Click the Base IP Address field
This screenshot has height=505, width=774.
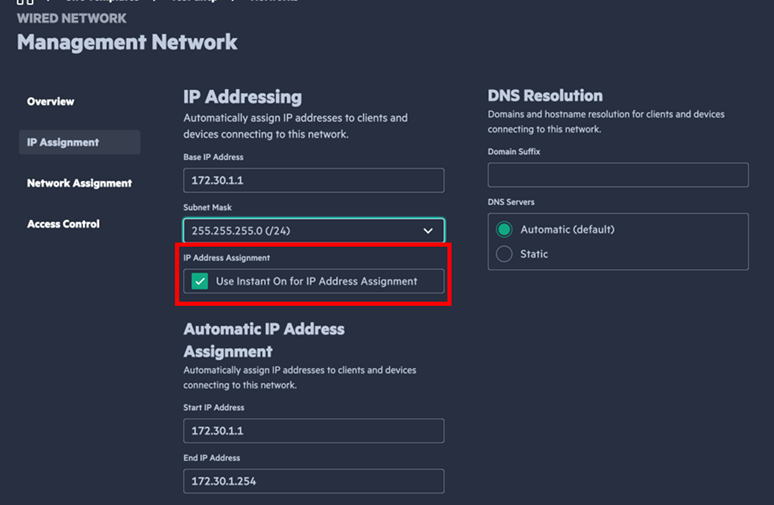(313, 180)
